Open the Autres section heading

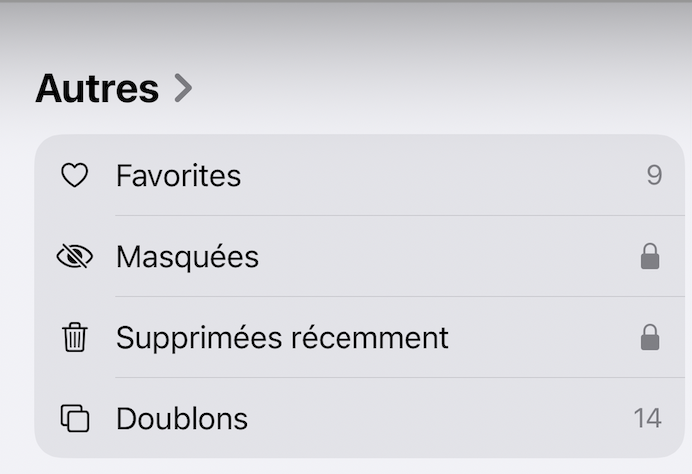97,89
